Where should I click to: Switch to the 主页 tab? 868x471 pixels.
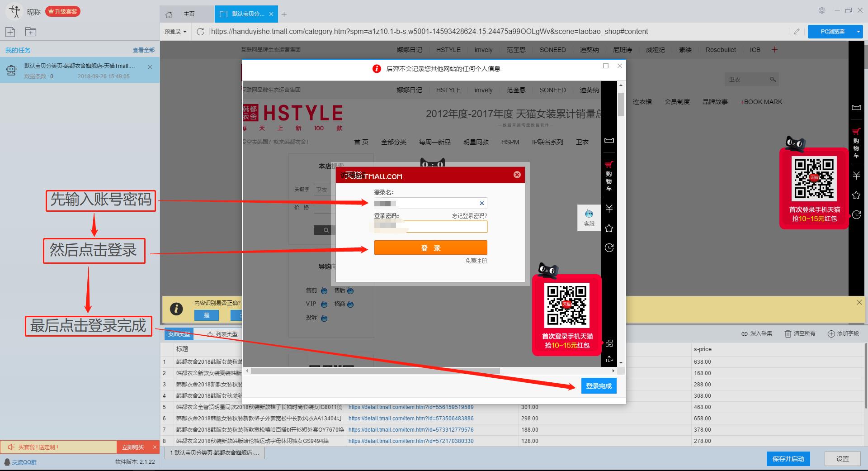(x=189, y=14)
